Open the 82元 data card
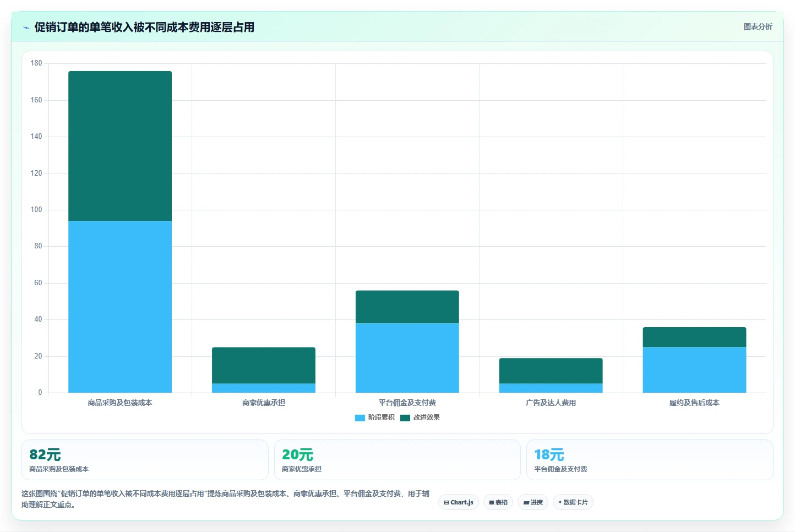The height and width of the screenshot is (532, 795). [145, 460]
